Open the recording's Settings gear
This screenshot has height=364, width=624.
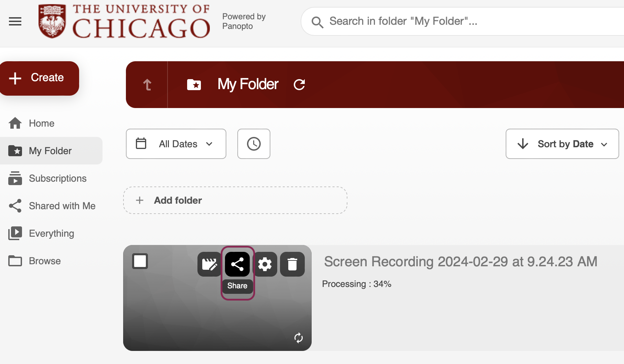[x=265, y=264]
